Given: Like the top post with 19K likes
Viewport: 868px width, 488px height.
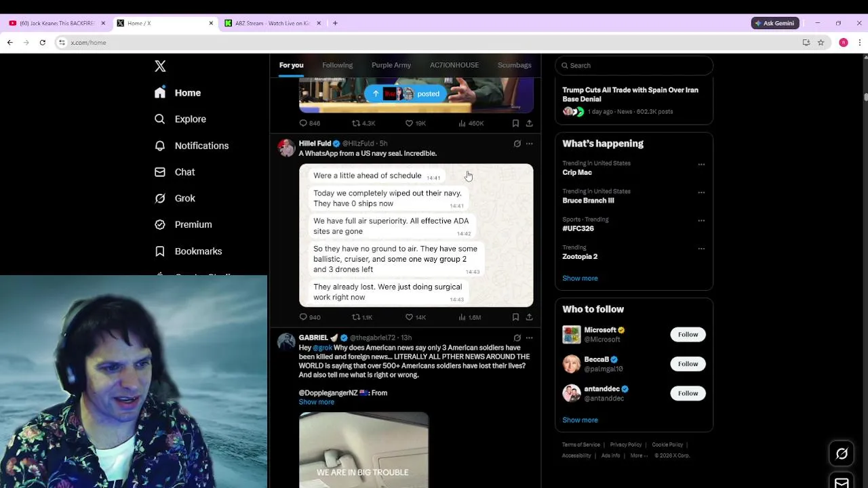Looking at the screenshot, I should [x=416, y=123].
